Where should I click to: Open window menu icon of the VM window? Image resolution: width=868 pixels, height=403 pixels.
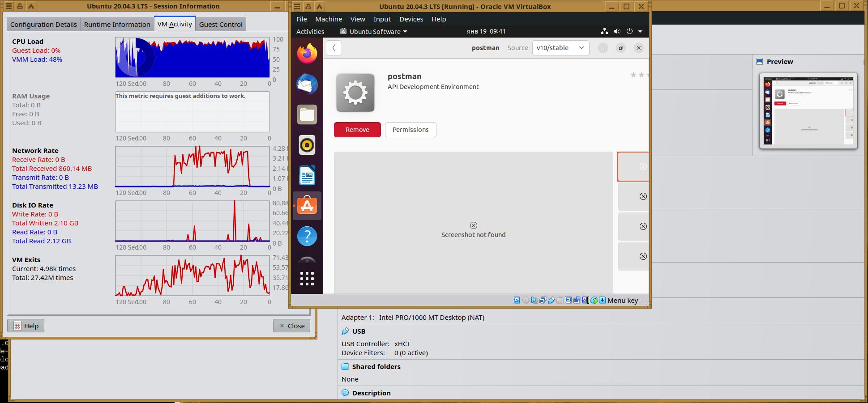[298, 7]
